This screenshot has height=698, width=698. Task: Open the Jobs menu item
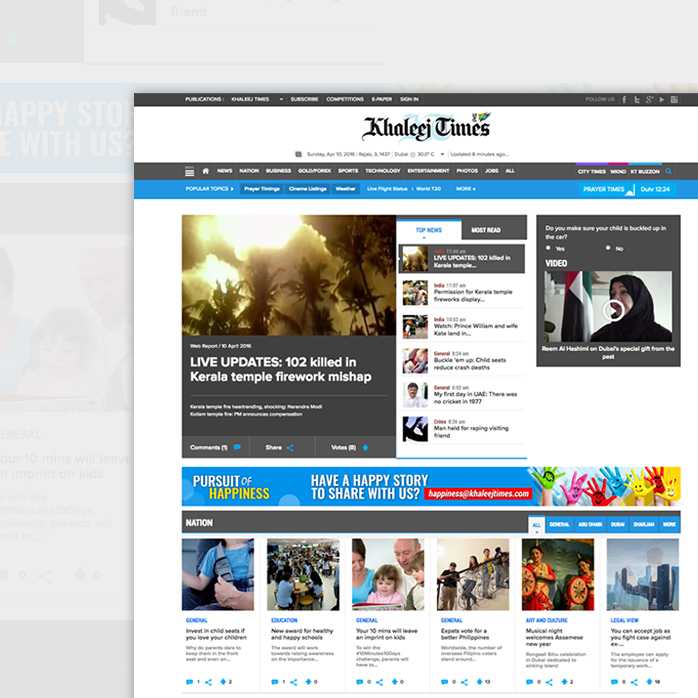coord(491,171)
